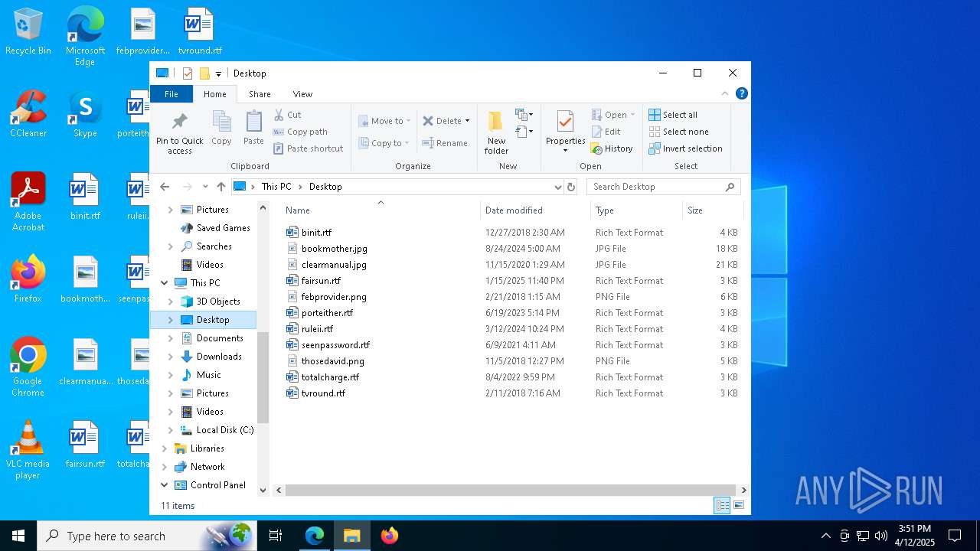
Task: Open the recent locations dropdown arrow
Action: pos(205,187)
